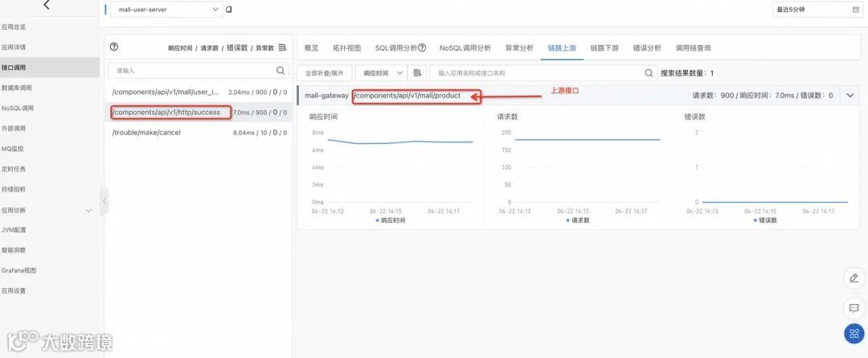868x358 pixels.
Task: Open the 响应时间 sort dropdown
Action: point(381,73)
